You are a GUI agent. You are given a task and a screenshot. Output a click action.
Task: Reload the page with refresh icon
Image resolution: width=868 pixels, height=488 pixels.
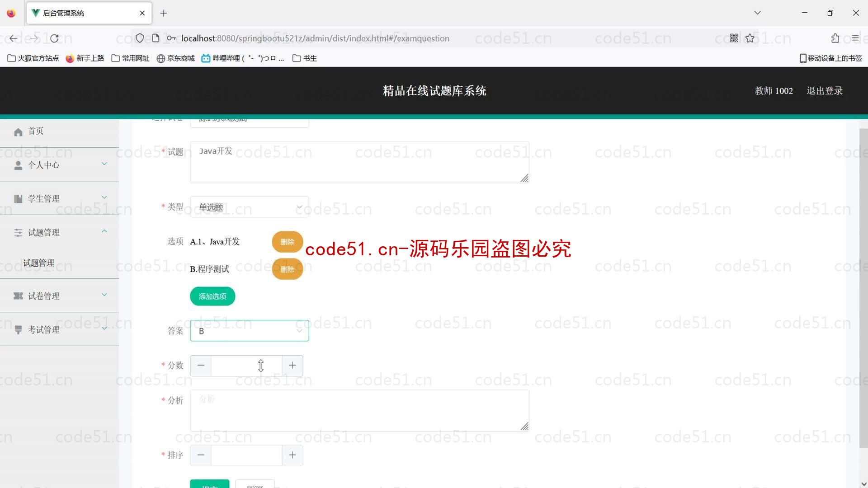54,38
